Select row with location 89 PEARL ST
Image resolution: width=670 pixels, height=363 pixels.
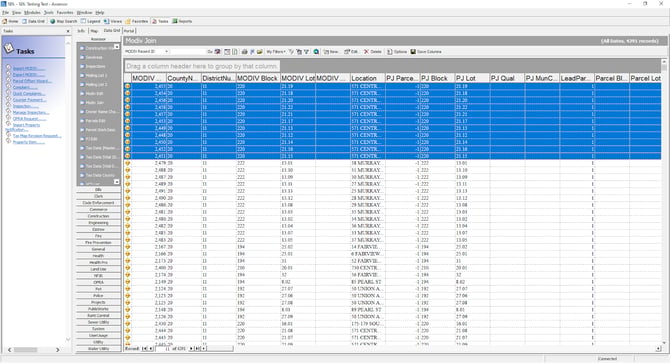pos(392,310)
